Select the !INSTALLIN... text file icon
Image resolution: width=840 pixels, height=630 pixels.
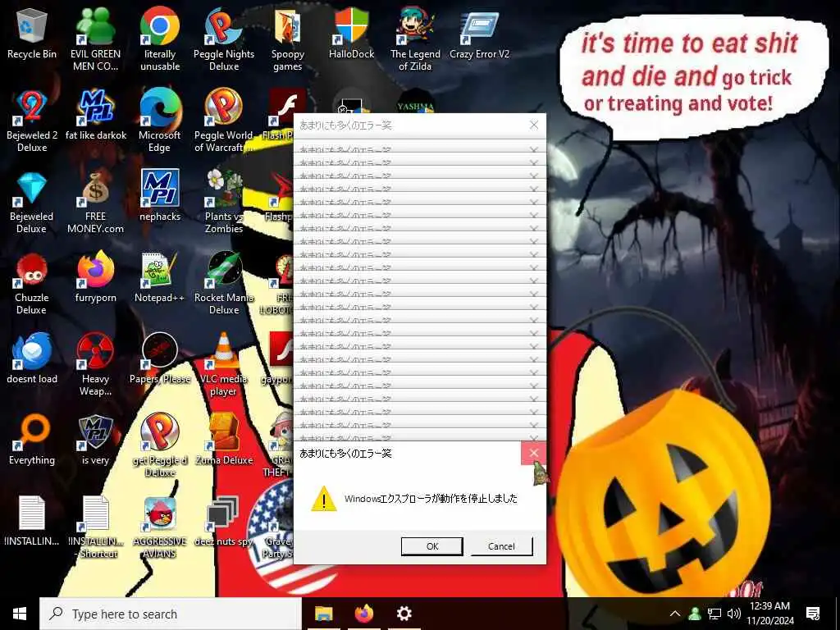[32, 521]
